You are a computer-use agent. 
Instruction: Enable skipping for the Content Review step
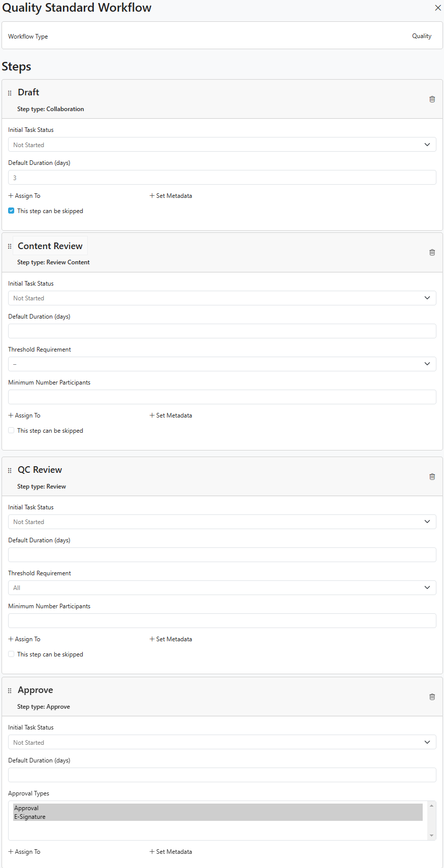click(11, 430)
